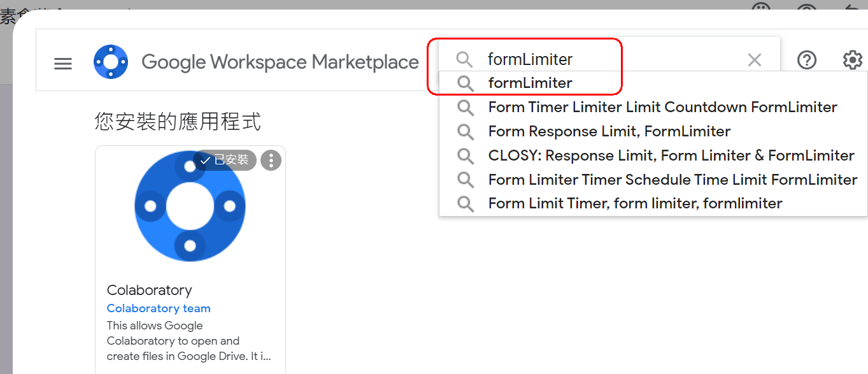Open the help question mark icon
The height and width of the screenshot is (374, 868).
(807, 61)
